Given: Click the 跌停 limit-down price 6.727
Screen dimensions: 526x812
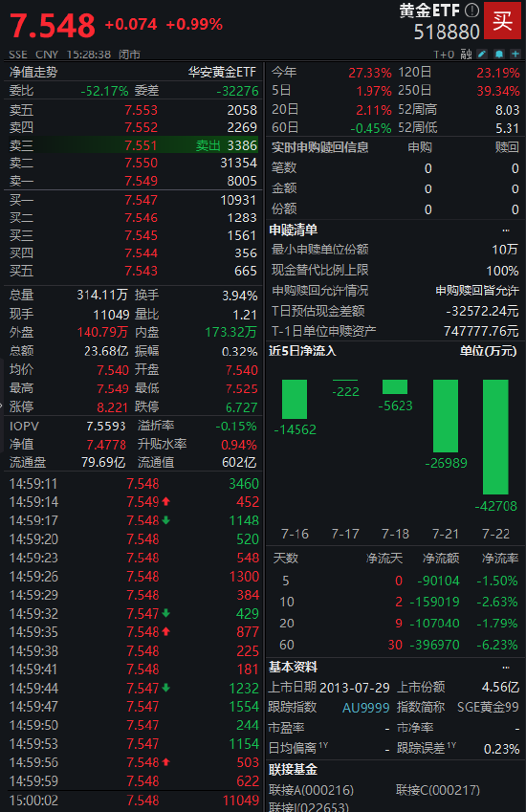Looking at the screenshot, I should (241, 407).
